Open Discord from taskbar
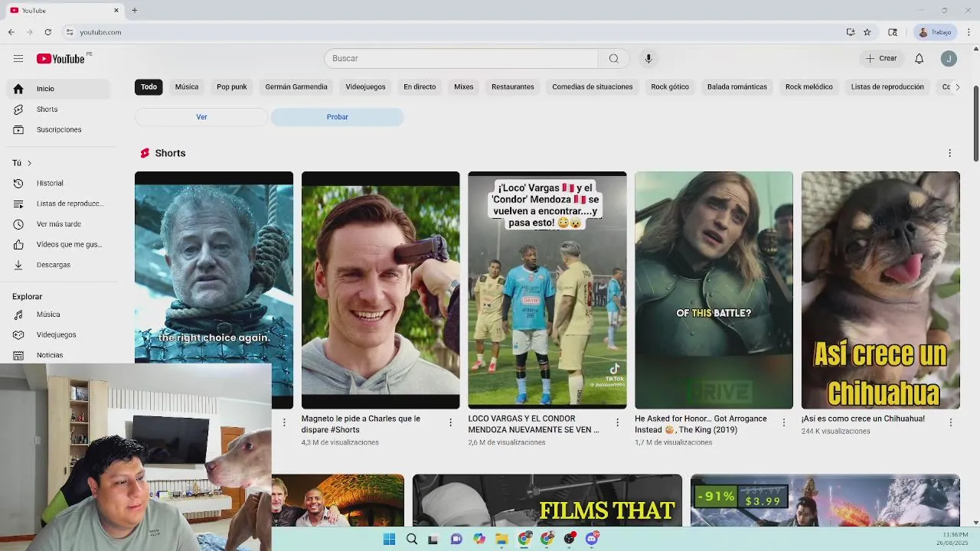This screenshot has height=551, width=980. pyautogui.click(x=592, y=539)
